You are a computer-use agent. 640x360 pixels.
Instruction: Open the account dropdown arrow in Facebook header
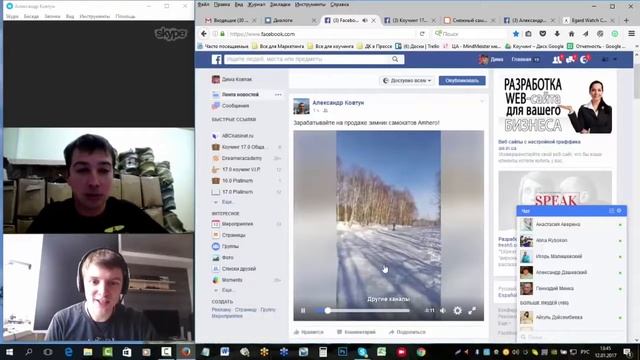(615, 60)
